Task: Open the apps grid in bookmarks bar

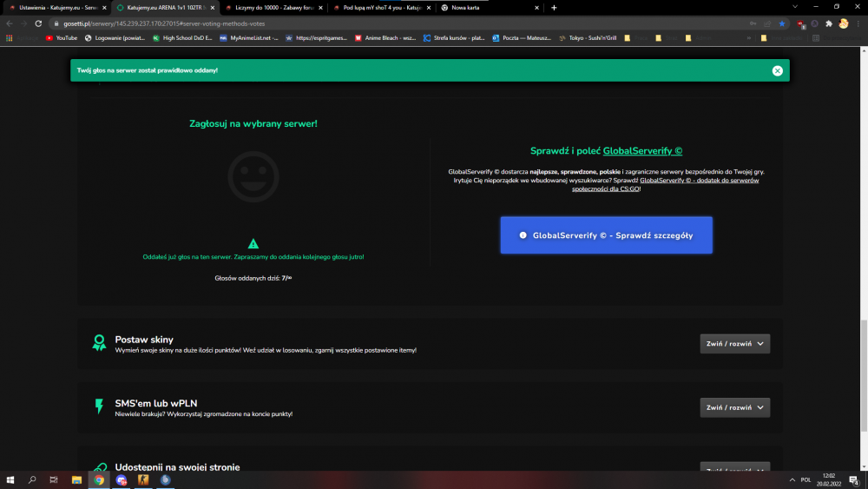Action: (x=9, y=38)
